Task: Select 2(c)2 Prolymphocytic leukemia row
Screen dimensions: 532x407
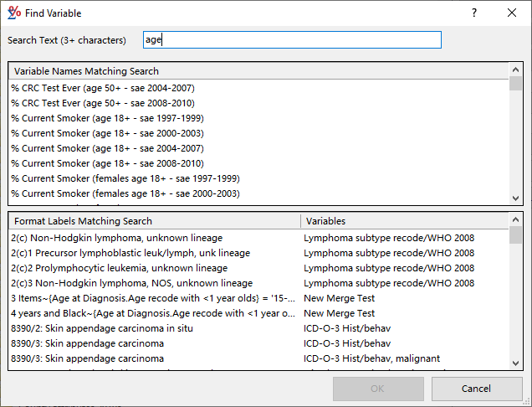Action: [119, 268]
